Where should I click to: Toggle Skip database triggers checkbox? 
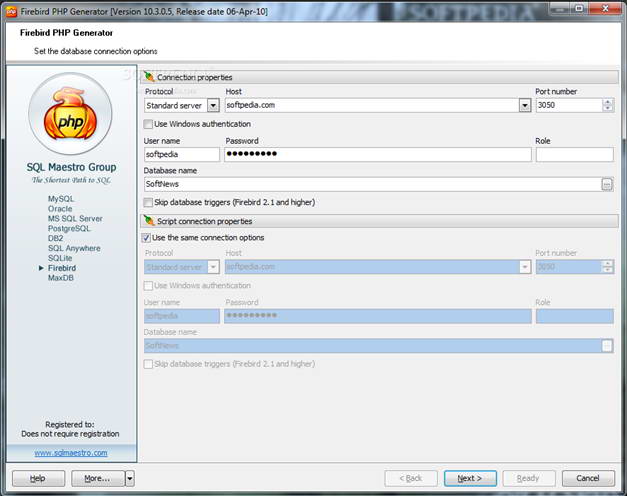pos(148,202)
